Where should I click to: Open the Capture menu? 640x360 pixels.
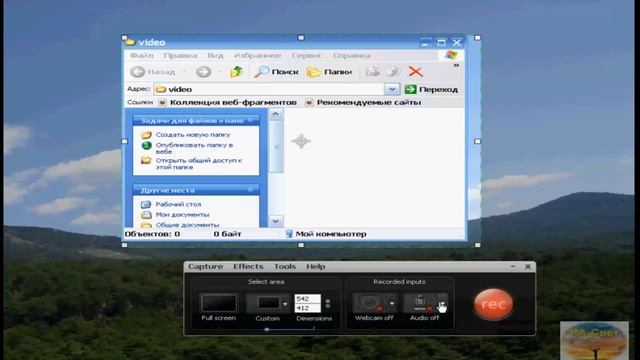(x=205, y=267)
